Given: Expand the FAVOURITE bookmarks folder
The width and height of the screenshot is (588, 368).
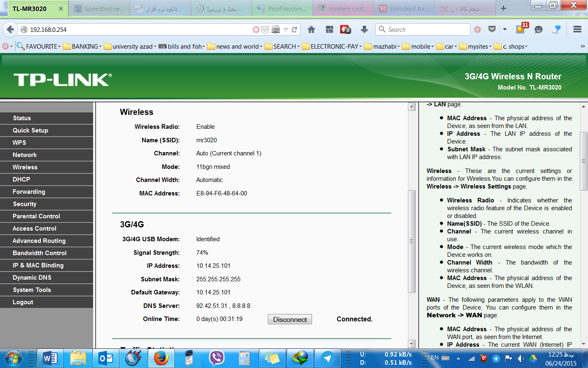Looking at the screenshot, I should [x=39, y=46].
